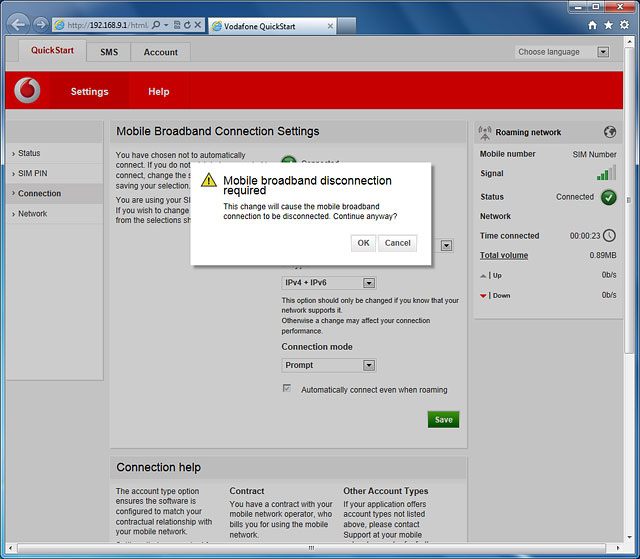Click the time connected clock icon
The image size is (640, 559).
click(608, 236)
